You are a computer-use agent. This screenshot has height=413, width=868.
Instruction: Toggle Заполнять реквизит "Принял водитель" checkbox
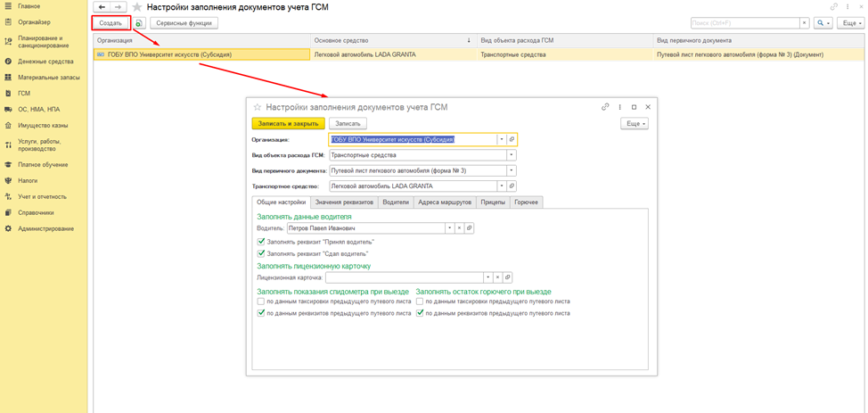click(261, 242)
